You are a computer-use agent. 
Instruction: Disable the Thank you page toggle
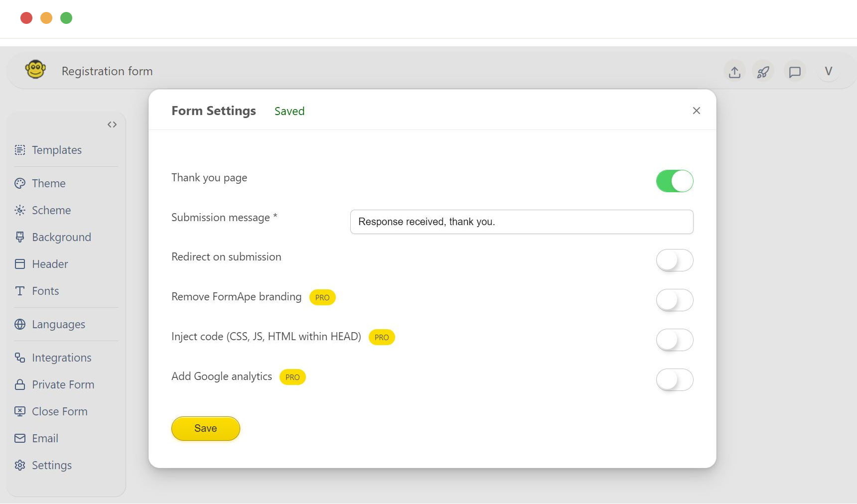675,181
